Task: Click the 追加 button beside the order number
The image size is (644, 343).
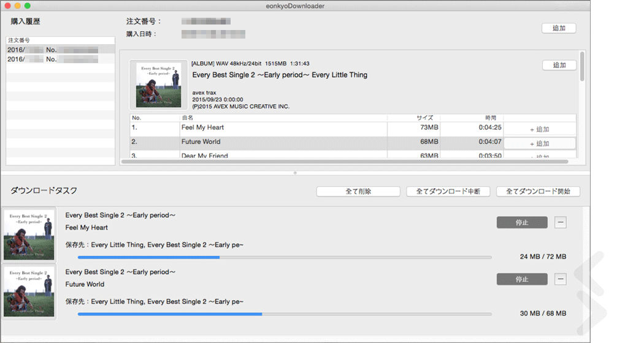Action: point(559,28)
